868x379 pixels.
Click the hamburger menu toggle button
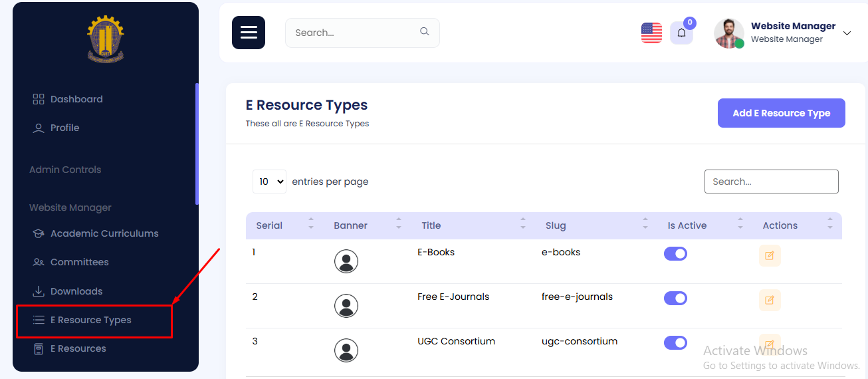coord(249,33)
